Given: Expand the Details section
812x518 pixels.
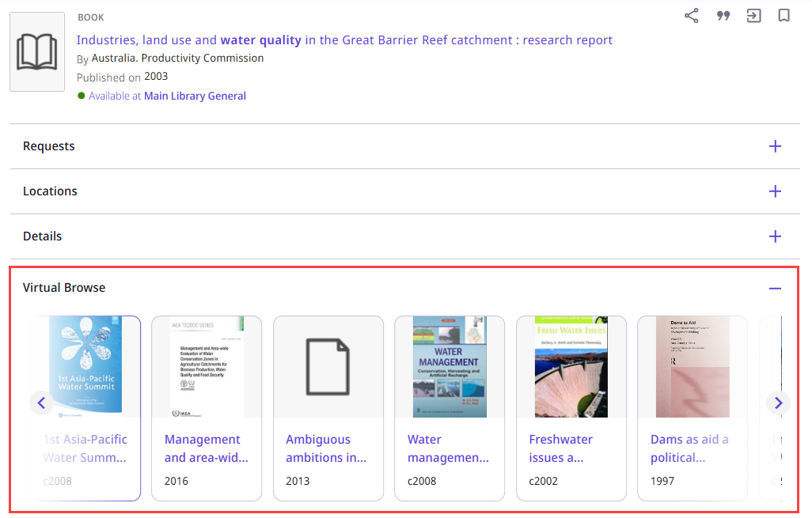Looking at the screenshot, I should [776, 236].
